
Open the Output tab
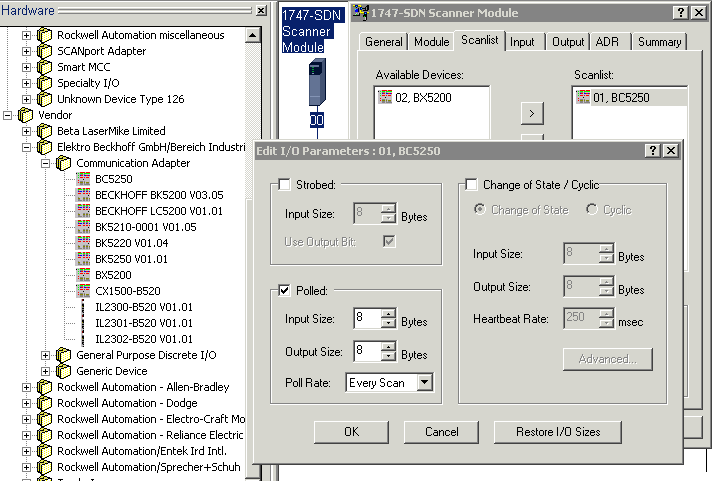click(x=568, y=42)
